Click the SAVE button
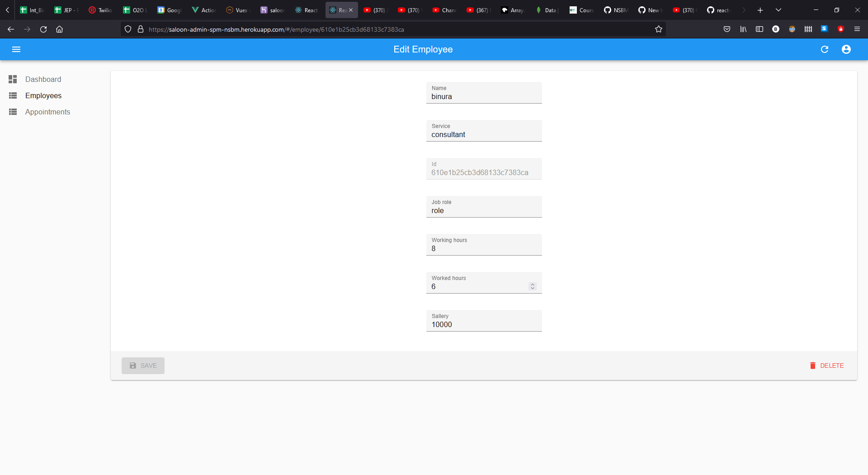 tap(142, 366)
